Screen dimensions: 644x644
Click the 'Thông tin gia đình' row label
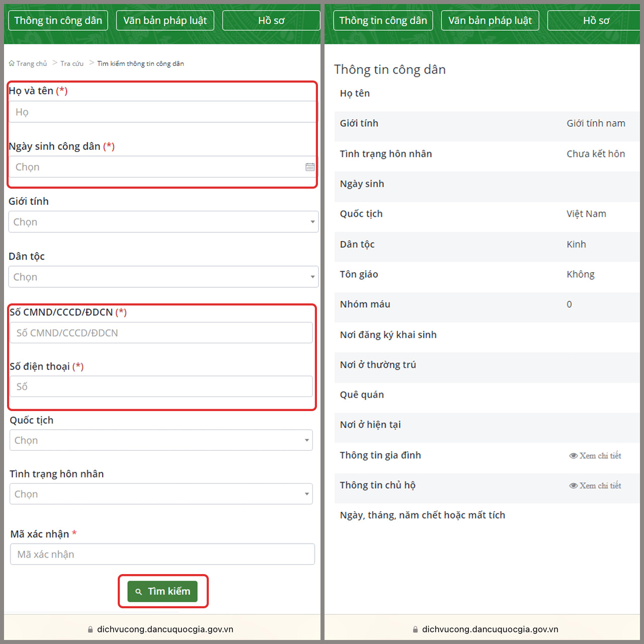click(x=380, y=455)
